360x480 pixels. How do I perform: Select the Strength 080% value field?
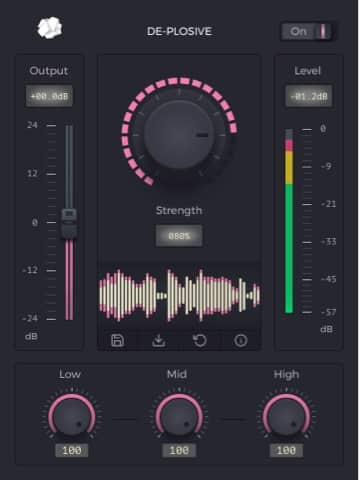pos(179,236)
